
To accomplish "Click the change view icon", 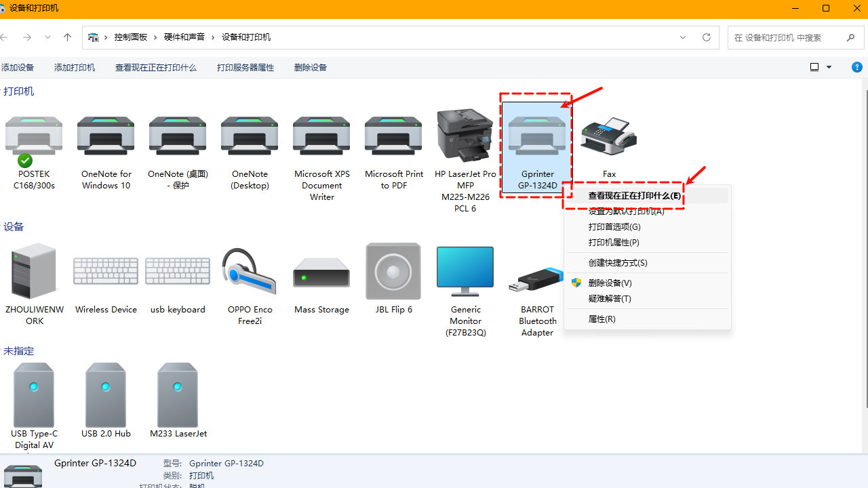I will point(814,67).
